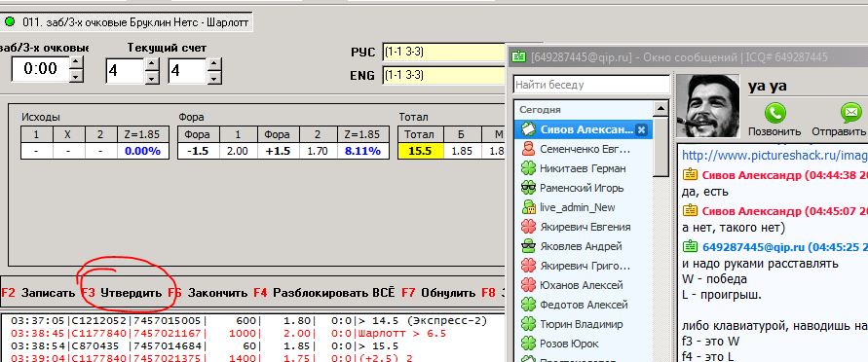Click message icon beside Сивов Александр 04:44:38

(690, 175)
